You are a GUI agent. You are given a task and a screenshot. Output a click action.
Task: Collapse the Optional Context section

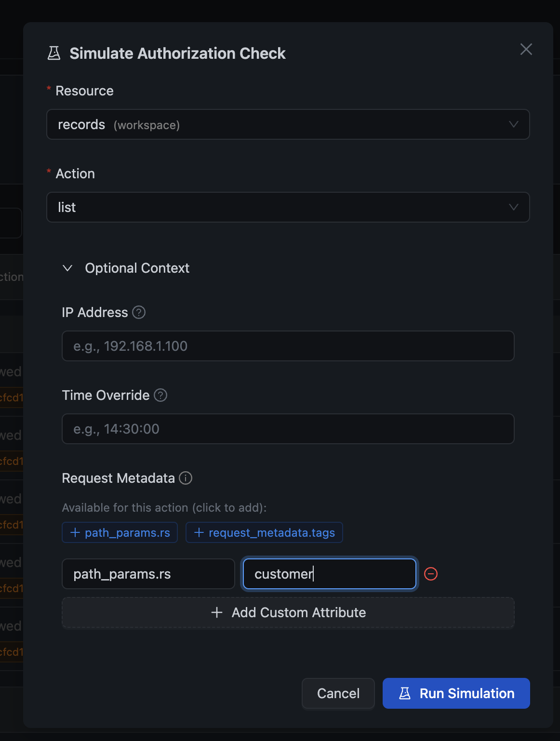pyautogui.click(x=68, y=268)
